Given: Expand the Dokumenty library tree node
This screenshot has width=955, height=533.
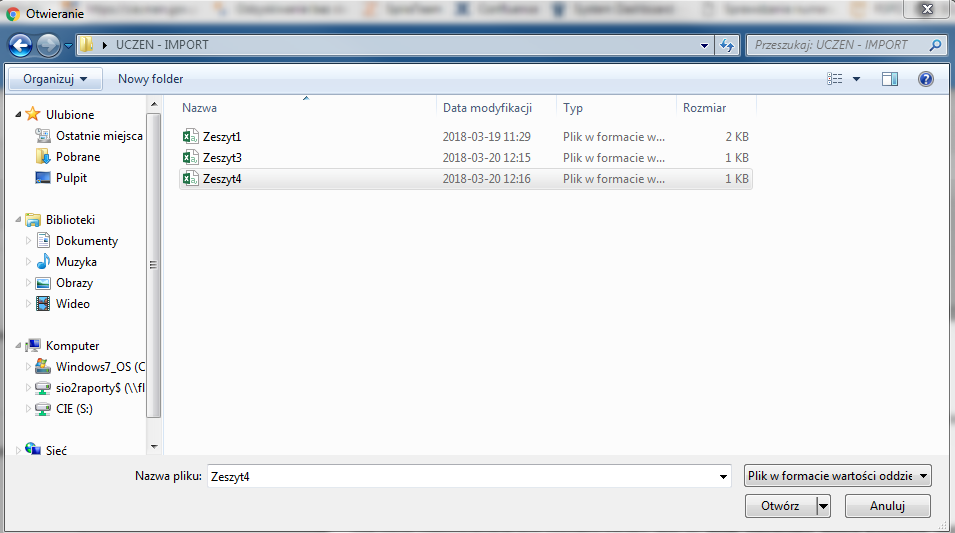Looking at the screenshot, I should (29, 241).
